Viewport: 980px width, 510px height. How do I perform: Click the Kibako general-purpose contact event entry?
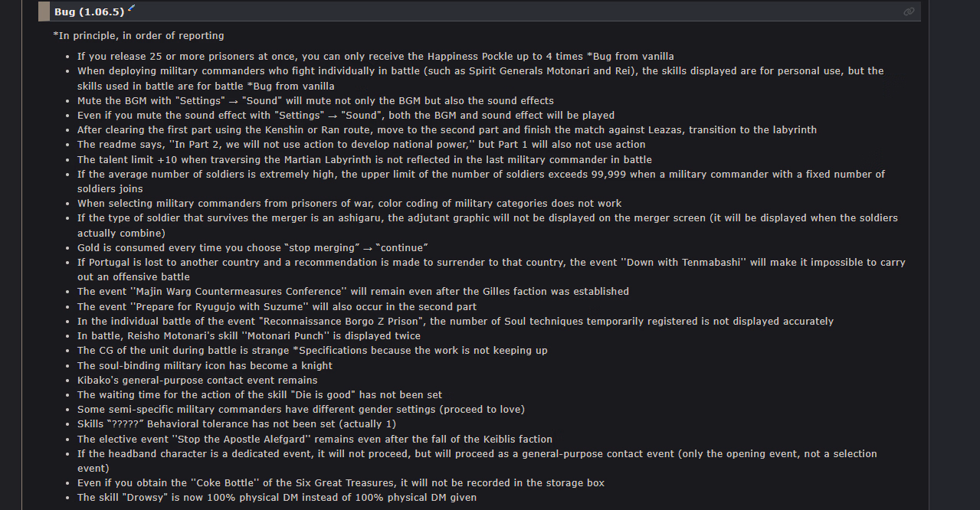tap(197, 380)
